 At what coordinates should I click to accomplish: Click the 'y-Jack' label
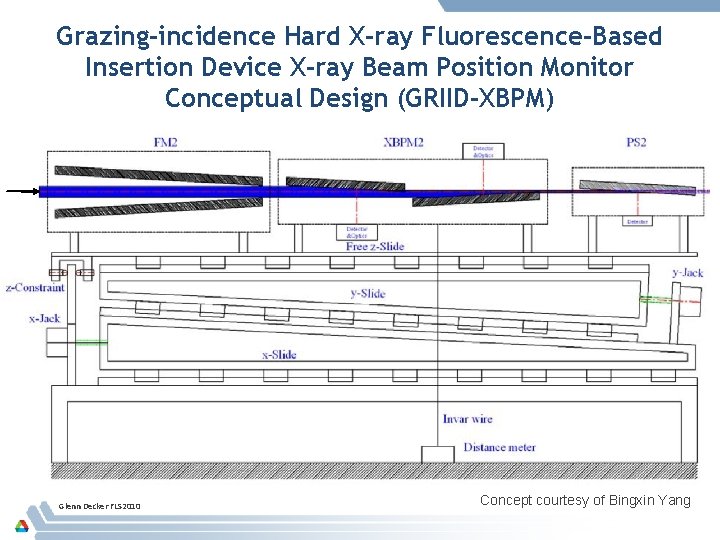687,273
